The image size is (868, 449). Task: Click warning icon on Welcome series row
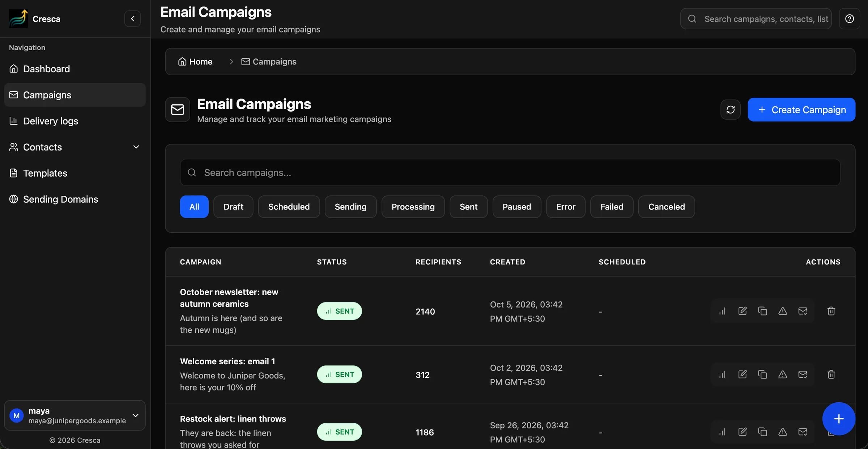[783, 374]
